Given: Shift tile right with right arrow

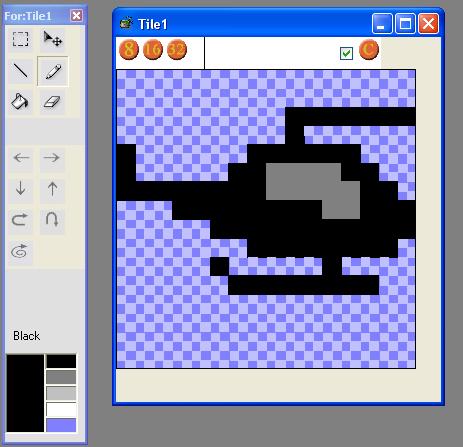Looking at the screenshot, I should point(52,157).
